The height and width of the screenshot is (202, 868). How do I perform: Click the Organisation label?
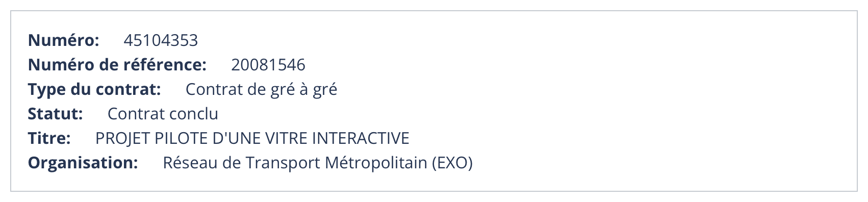(83, 163)
